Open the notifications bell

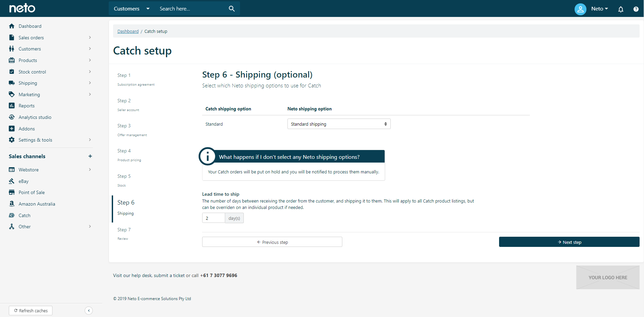click(621, 9)
